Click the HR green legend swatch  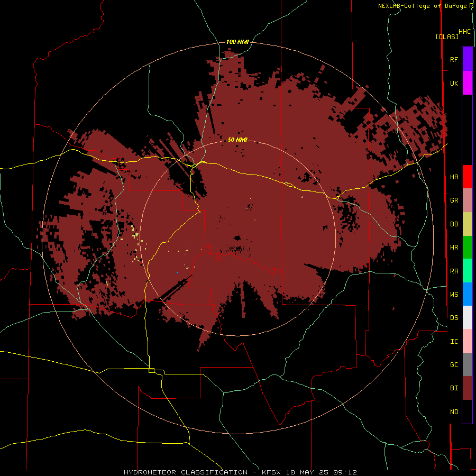tap(467, 248)
